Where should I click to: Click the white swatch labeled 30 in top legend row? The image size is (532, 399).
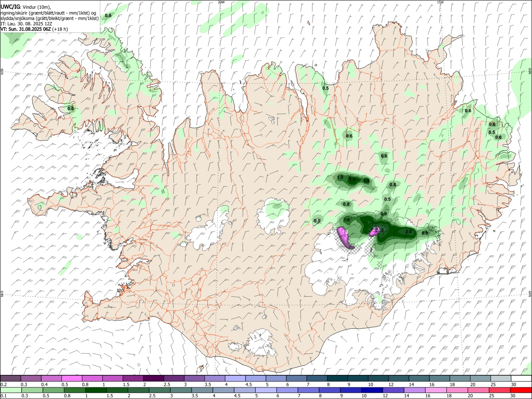pyautogui.click(x=521, y=378)
